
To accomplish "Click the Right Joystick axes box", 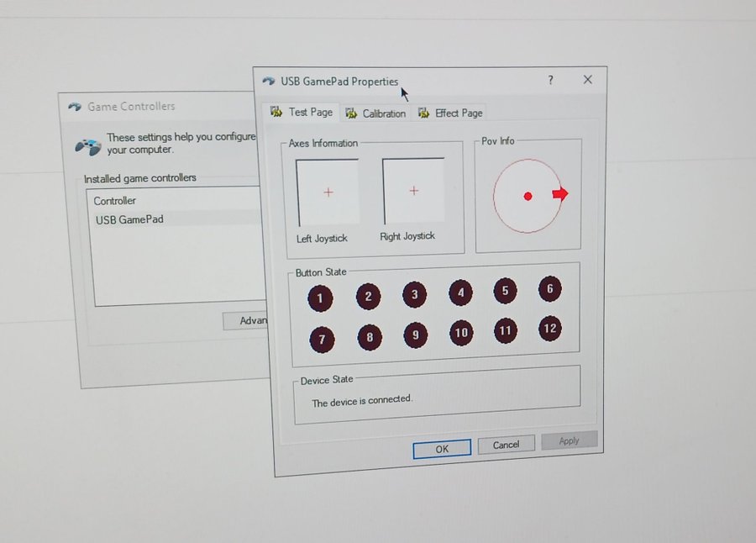I will [413, 191].
